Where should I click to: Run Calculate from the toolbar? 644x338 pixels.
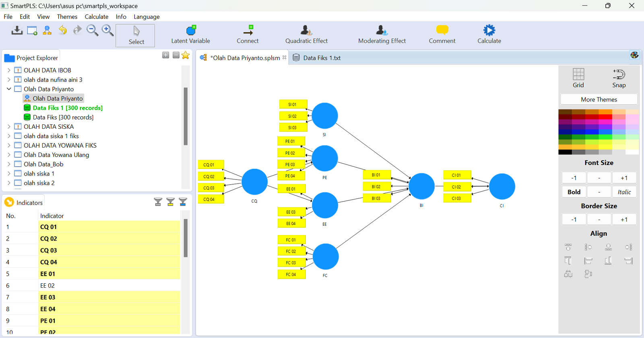(489, 31)
